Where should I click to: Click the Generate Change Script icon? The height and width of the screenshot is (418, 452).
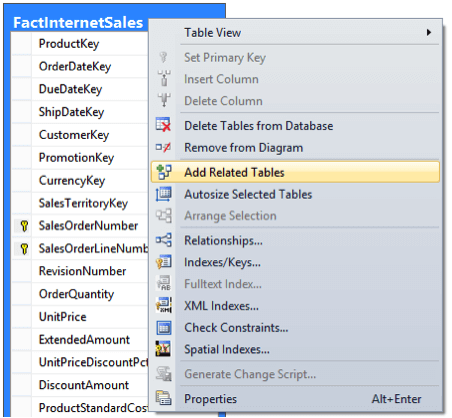[x=164, y=374]
